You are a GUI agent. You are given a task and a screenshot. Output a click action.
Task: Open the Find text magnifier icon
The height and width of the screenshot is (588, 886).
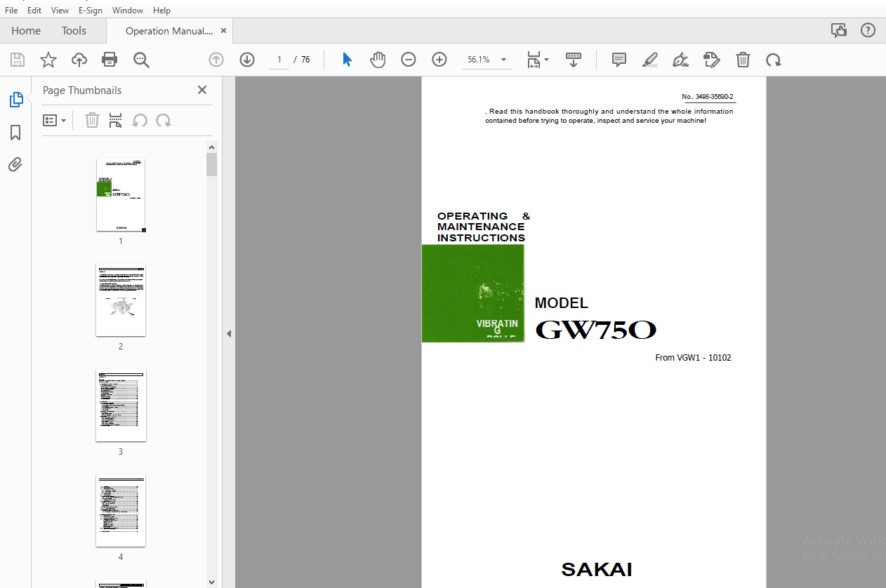coord(141,60)
